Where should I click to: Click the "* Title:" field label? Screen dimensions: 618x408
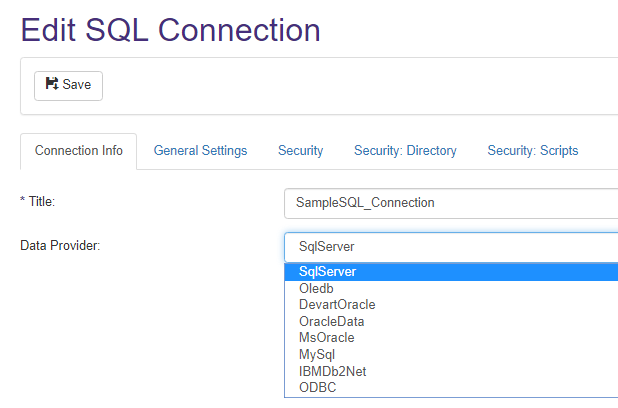coord(38,202)
